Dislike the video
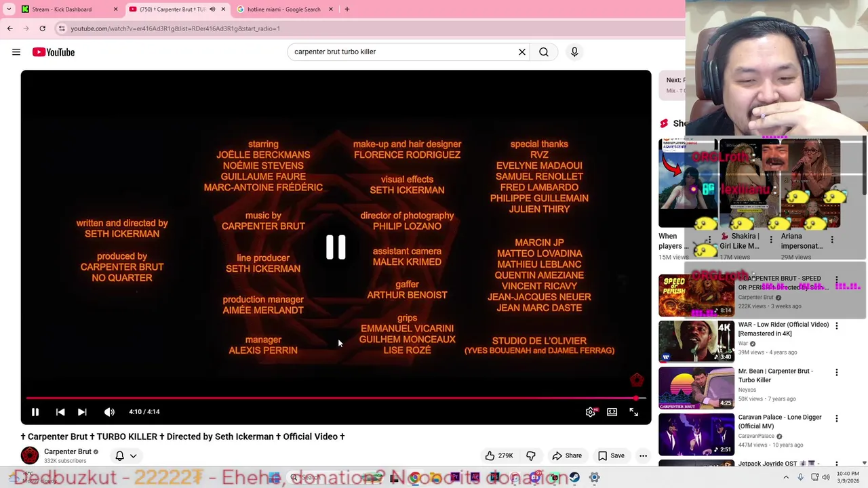868x488 pixels. (x=531, y=456)
